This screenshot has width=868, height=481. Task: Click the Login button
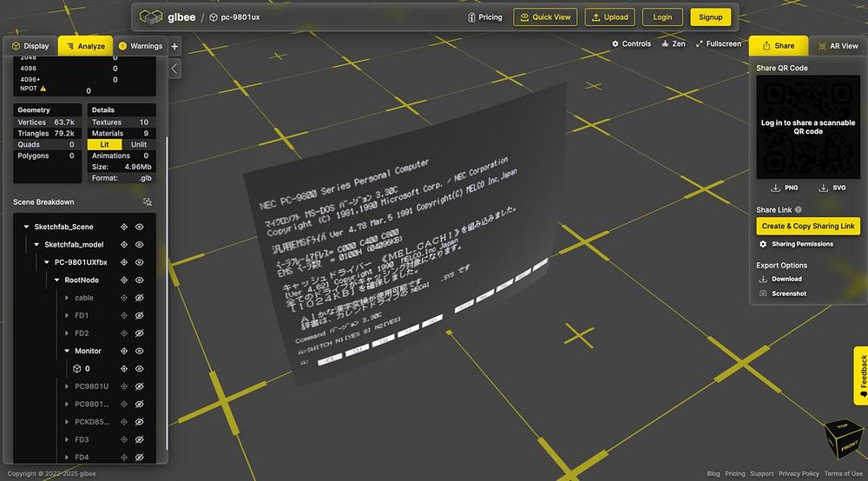point(662,17)
